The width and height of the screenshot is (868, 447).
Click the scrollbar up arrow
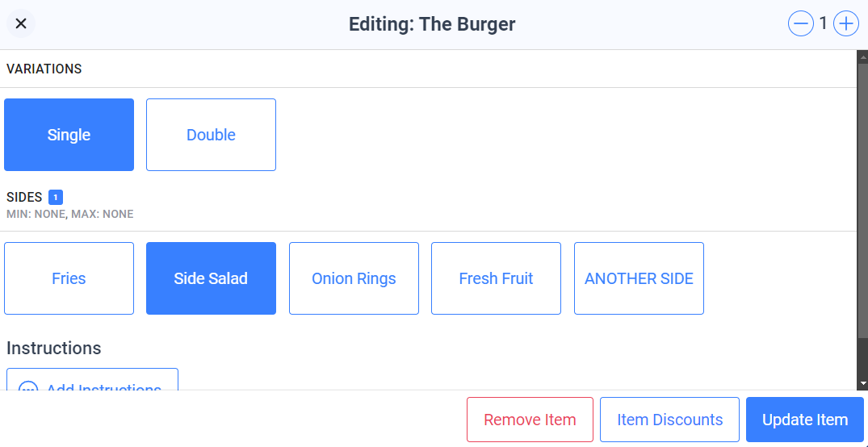862,56
